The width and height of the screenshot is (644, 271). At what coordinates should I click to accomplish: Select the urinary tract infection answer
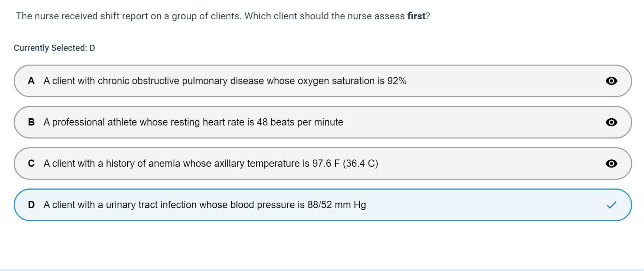205,205
